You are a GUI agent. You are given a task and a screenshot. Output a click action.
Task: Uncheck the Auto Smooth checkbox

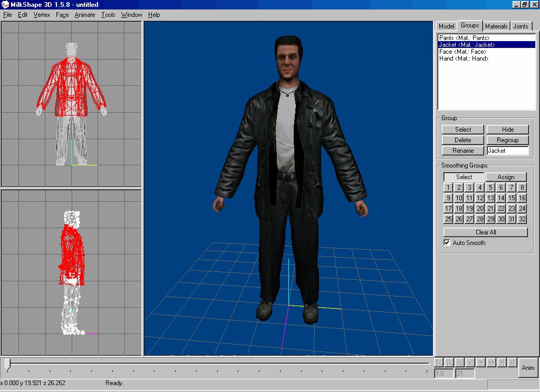coord(447,243)
